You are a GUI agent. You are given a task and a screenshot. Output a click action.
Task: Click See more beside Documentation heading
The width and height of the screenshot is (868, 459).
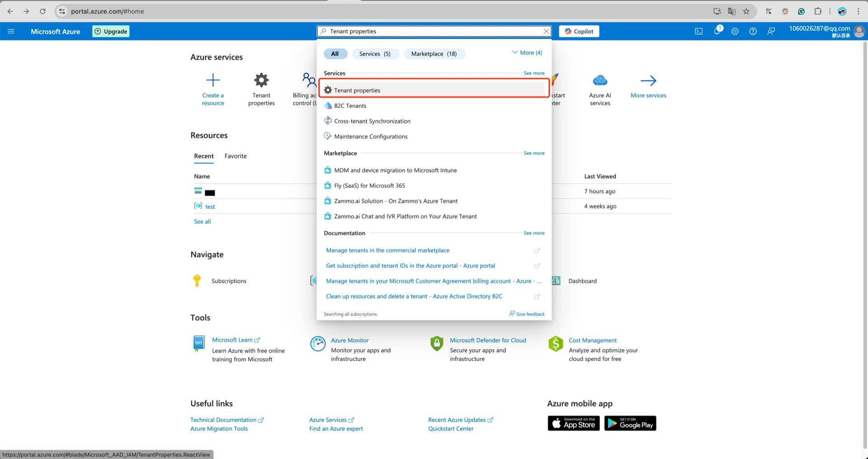point(534,233)
